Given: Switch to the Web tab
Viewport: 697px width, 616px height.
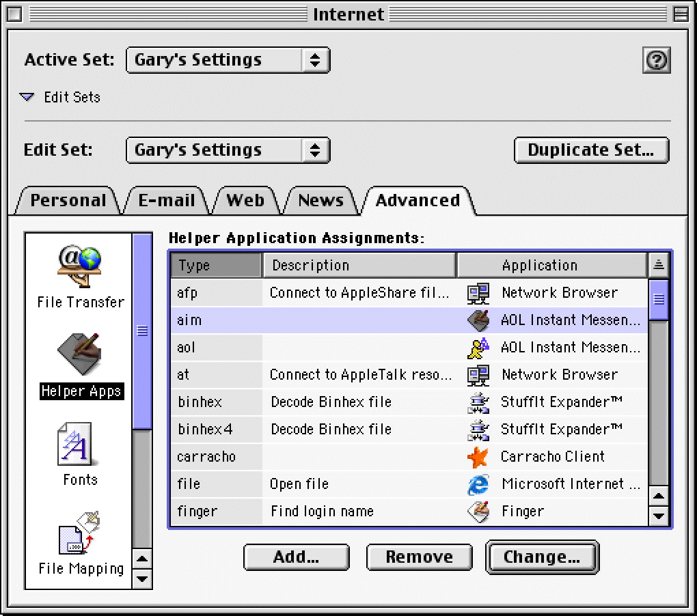Looking at the screenshot, I should [x=245, y=200].
